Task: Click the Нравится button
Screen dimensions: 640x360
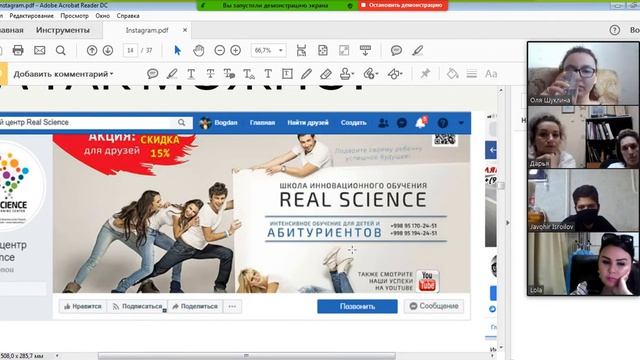Action: [83, 306]
